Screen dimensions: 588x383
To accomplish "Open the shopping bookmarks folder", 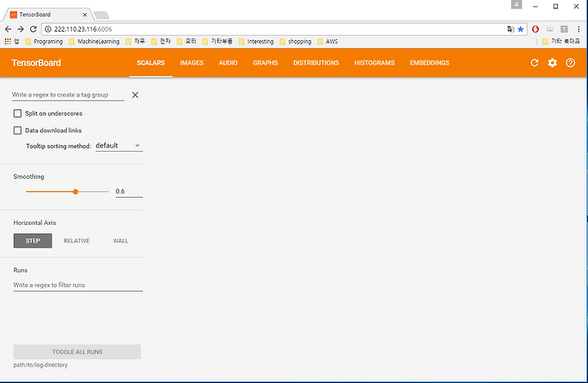I will click(x=296, y=42).
